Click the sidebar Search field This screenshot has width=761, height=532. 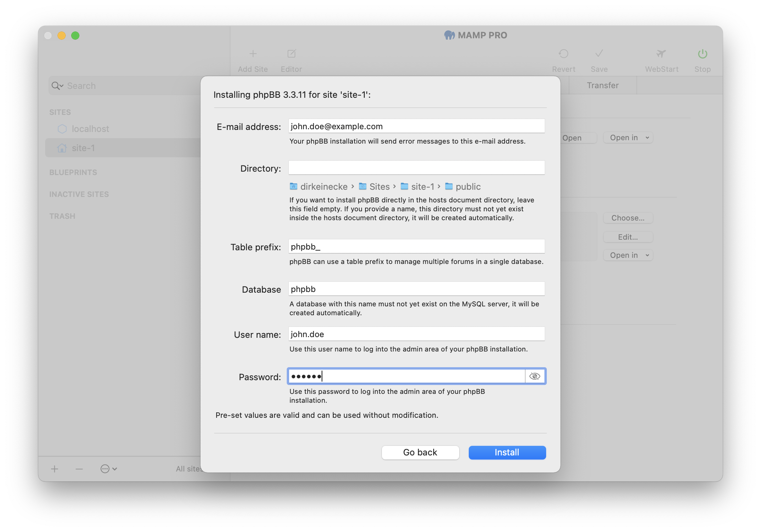click(125, 85)
